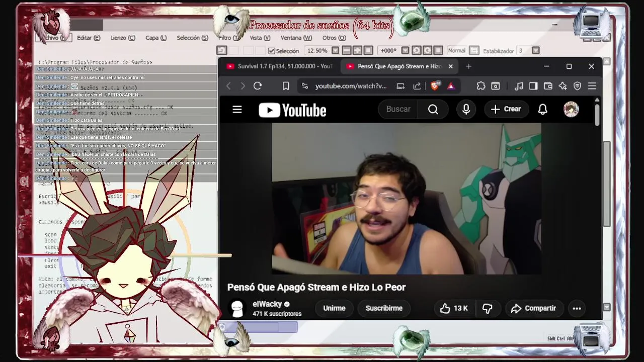Open the music note playlist icon
The width and height of the screenshot is (644, 362).
tap(519, 86)
